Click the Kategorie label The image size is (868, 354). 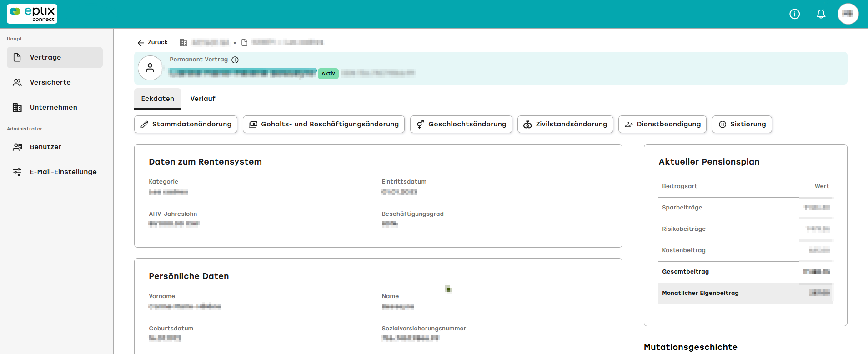pos(164,182)
